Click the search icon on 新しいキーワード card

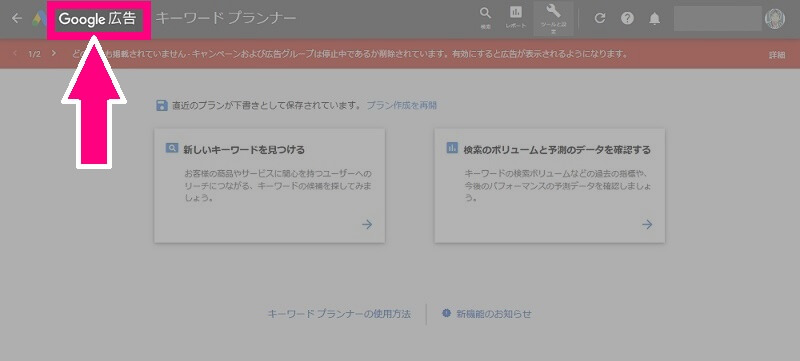(172, 148)
